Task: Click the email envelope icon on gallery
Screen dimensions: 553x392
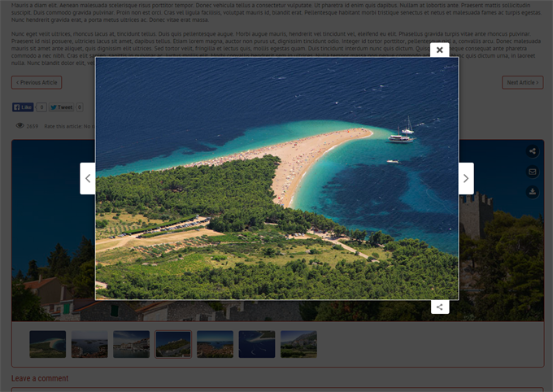Action: coord(532,172)
